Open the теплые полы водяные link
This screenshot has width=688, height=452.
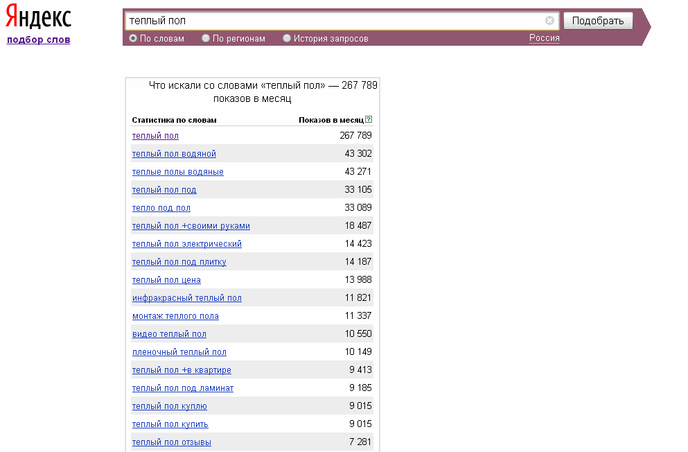point(178,172)
